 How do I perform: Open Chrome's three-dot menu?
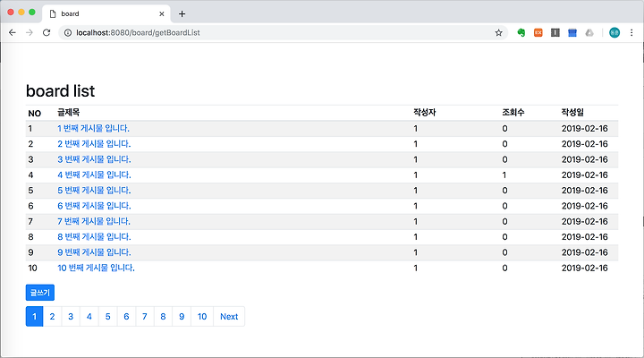click(x=631, y=32)
